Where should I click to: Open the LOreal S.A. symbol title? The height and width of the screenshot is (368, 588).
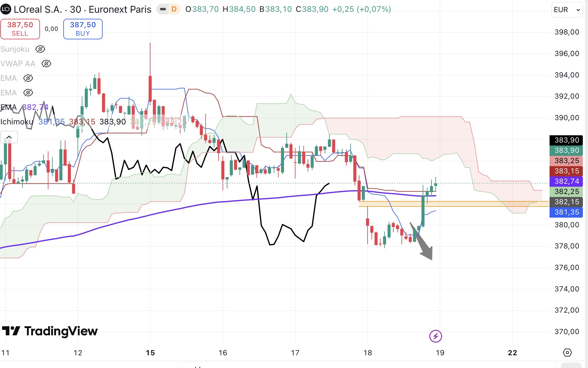[83, 9]
